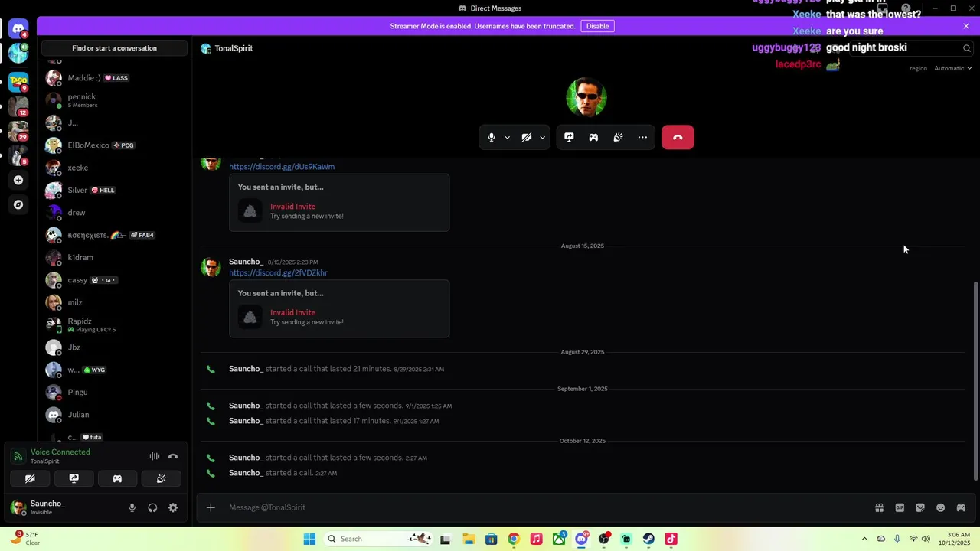Image resolution: width=980 pixels, height=551 pixels.
Task: Open the region Automatic dropdown
Action: coord(952,68)
